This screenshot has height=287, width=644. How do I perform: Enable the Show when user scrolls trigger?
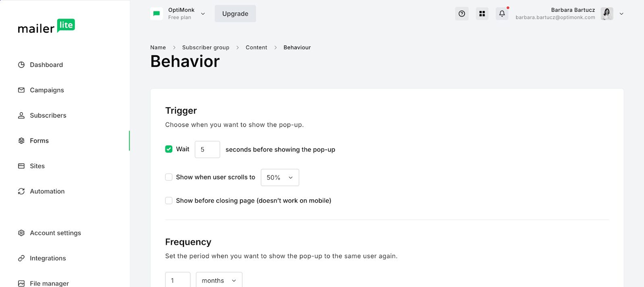pyautogui.click(x=169, y=177)
